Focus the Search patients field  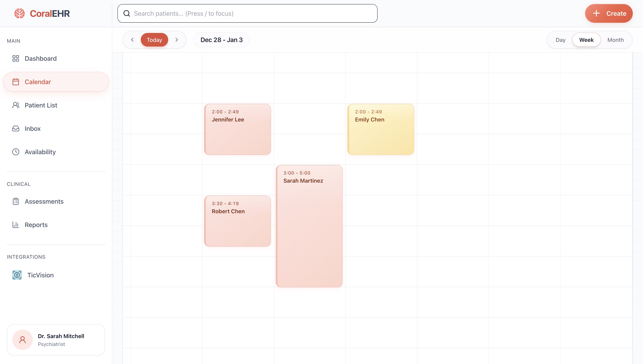click(247, 14)
